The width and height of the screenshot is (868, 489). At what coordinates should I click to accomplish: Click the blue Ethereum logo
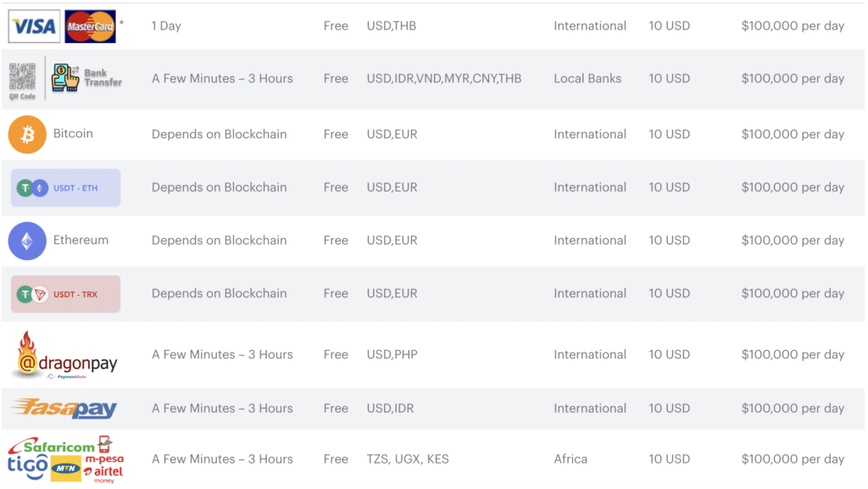(27, 241)
